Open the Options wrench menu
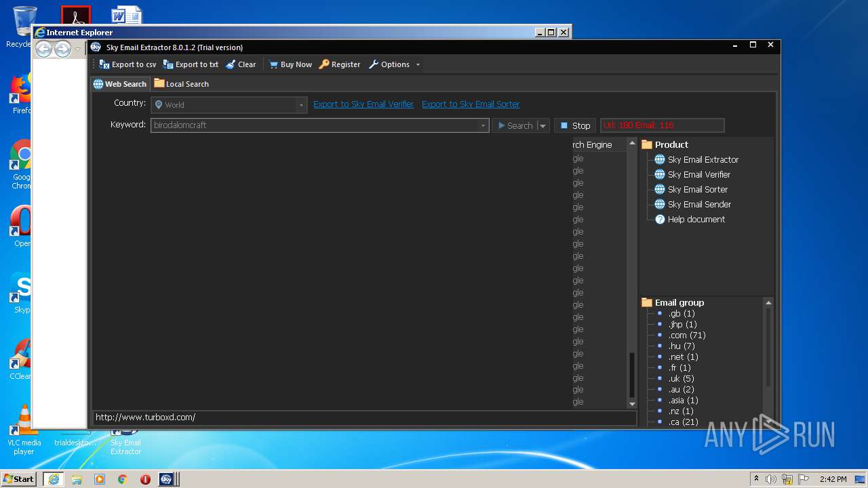The image size is (868, 488). pyautogui.click(x=389, y=64)
